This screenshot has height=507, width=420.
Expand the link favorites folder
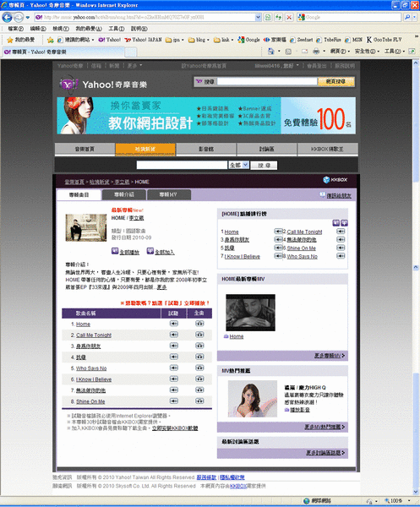point(223,40)
